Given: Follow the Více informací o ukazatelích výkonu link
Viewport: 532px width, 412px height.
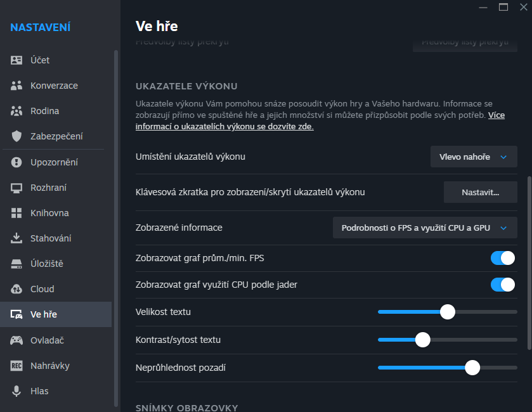Looking at the screenshot, I should click(x=224, y=126).
